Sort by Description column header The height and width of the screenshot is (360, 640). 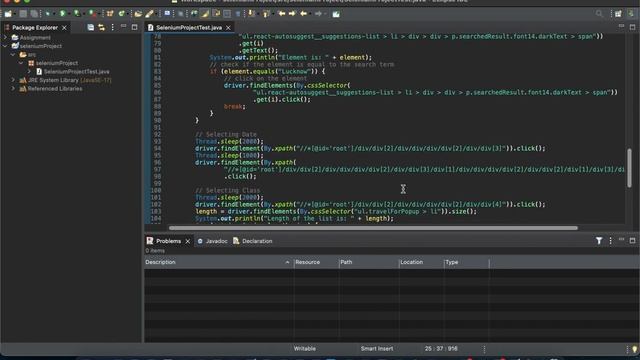[x=218, y=262]
